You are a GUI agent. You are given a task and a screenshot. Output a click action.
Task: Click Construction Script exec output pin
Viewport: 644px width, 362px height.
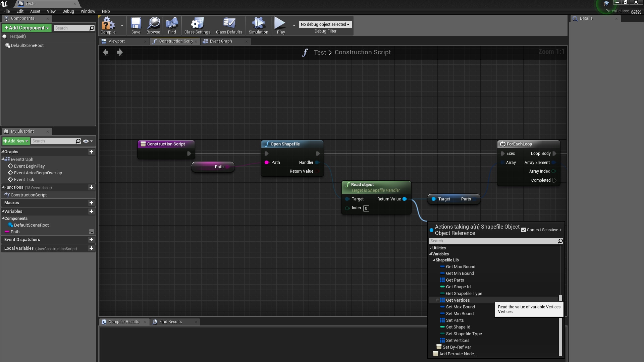189,154
